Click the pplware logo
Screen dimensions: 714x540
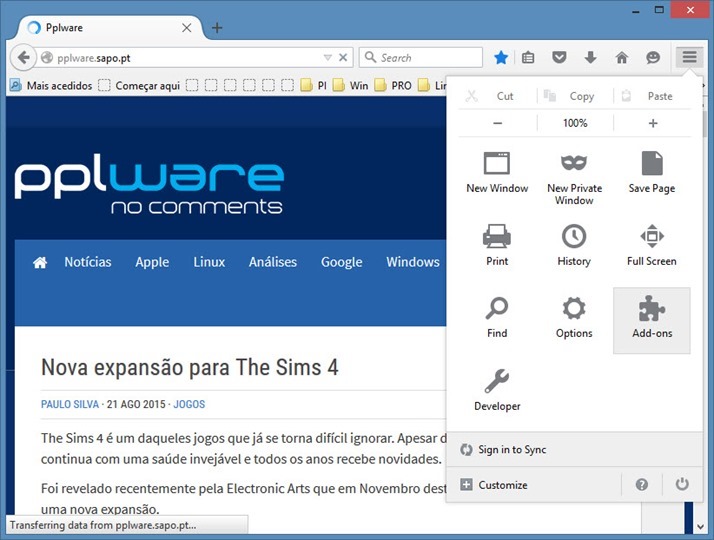coord(149,183)
